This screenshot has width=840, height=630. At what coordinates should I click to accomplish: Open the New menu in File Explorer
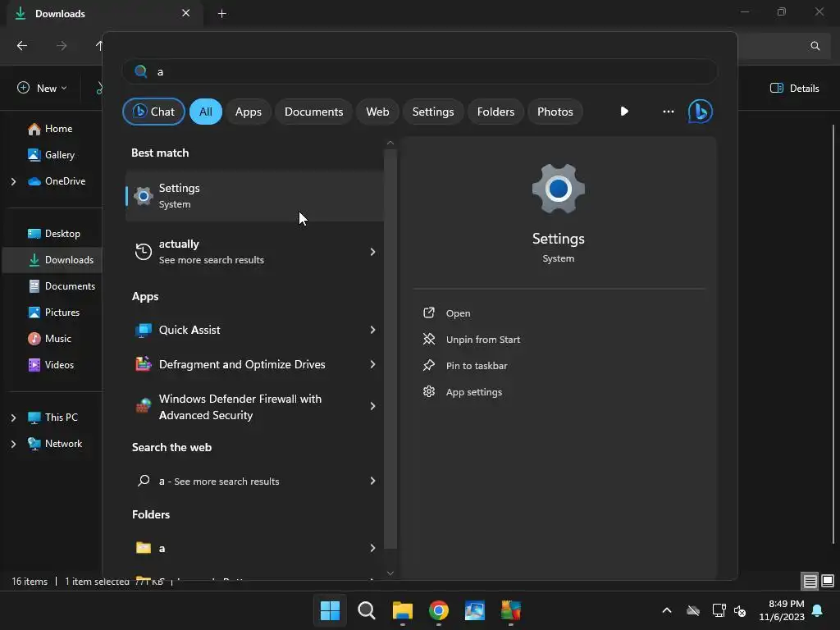(x=43, y=88)
